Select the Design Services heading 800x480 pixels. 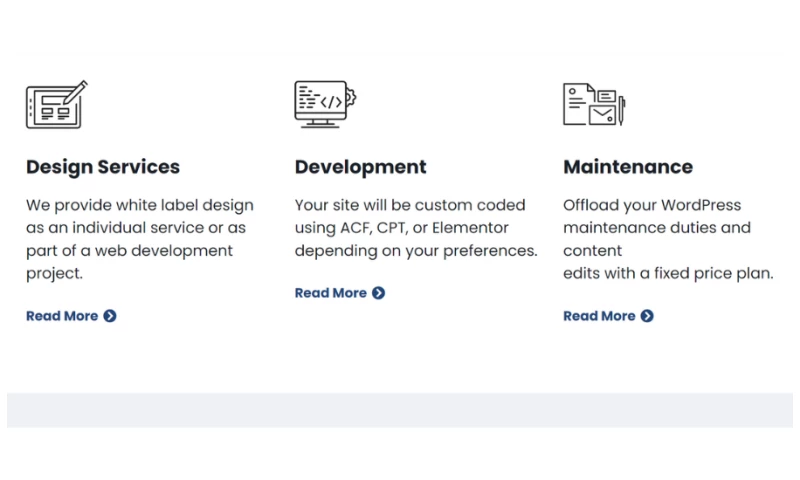tap(103, 167)
